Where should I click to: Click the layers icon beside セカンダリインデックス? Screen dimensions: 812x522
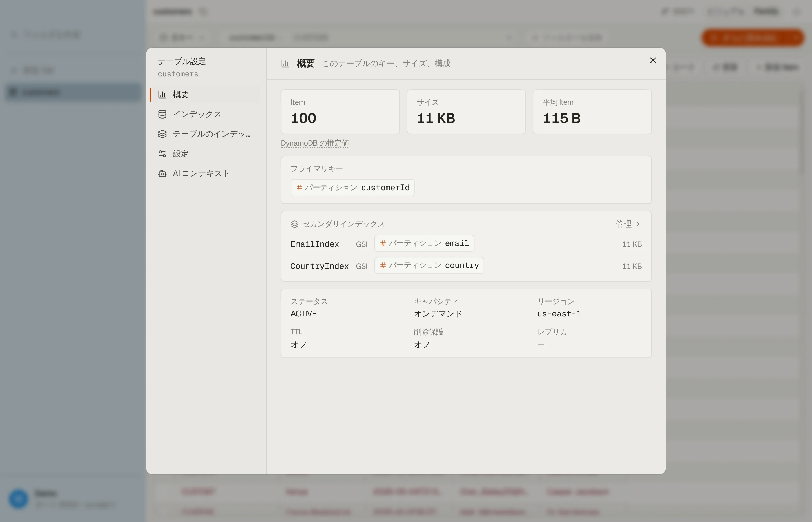[295, 224]
